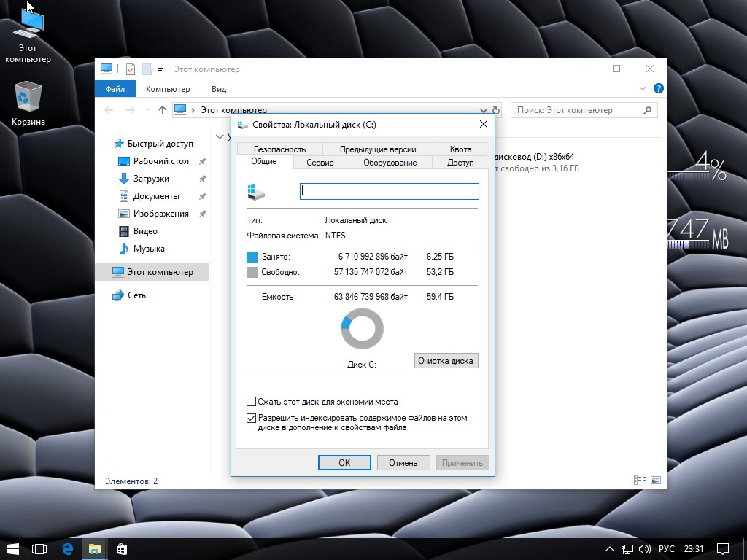Open Microsoft Edge from the taskbar

tap(67, 548)
